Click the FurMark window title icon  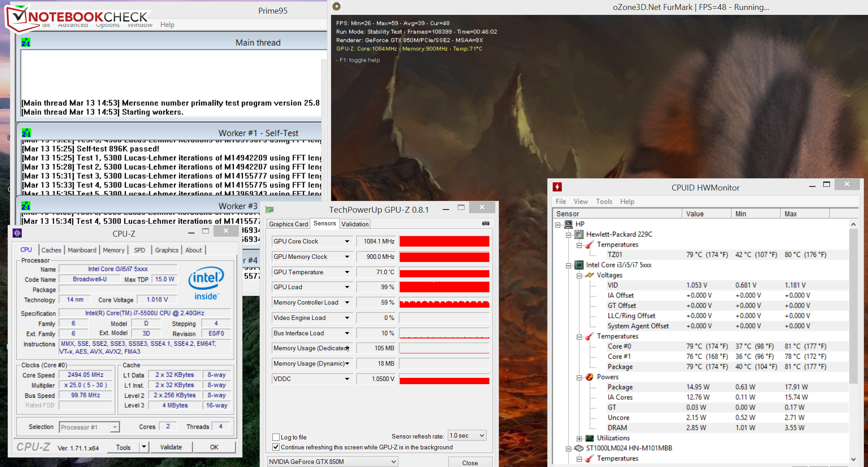336,6
